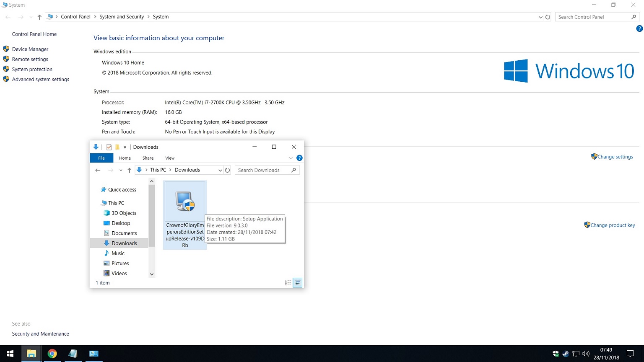
Task: Click the Downloads window system menu icon
Action: 96,147
